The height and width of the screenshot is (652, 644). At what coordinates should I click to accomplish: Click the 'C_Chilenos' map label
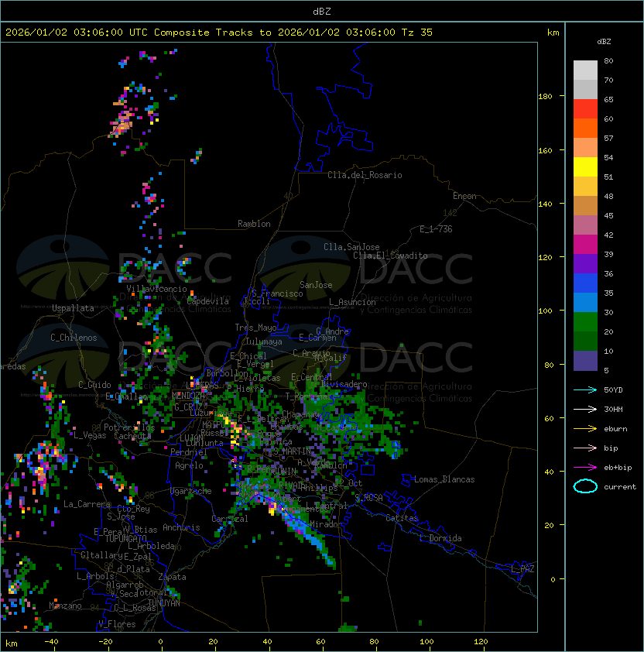coord(74,338)
